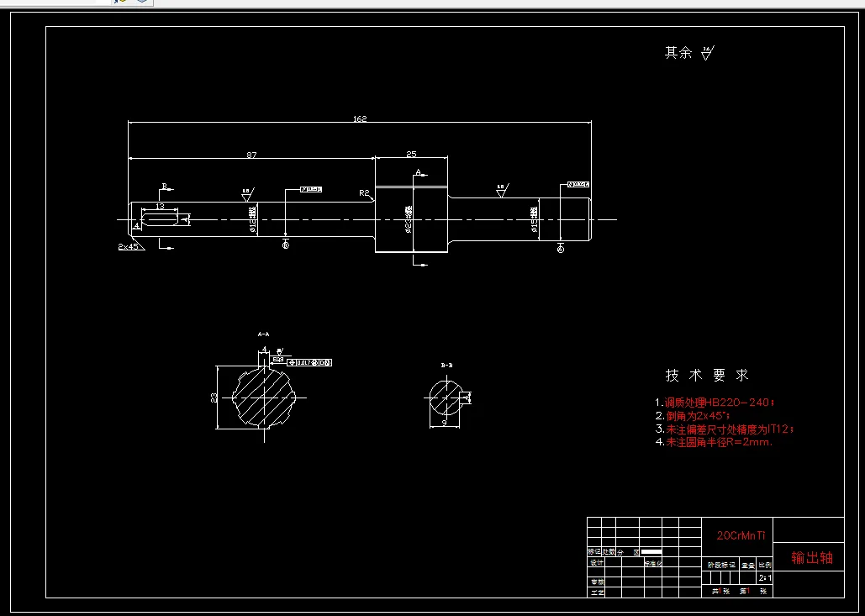Image resolution: width=865 pixels, height=616 pixels.
Task: Pick the 25 width dimension text
Action: pyautogui.click(x=411, y=155)
